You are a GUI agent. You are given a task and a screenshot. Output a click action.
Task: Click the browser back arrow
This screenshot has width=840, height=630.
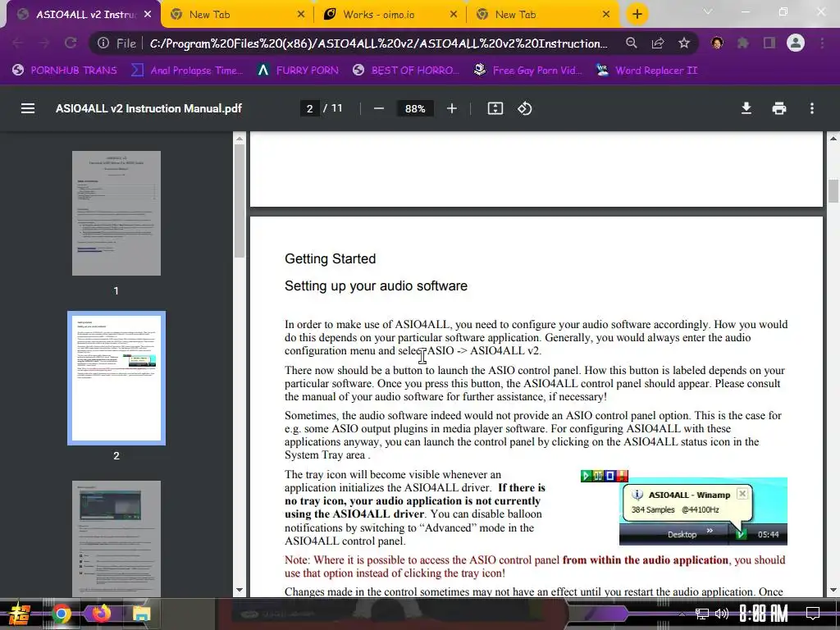click(18, 43)
